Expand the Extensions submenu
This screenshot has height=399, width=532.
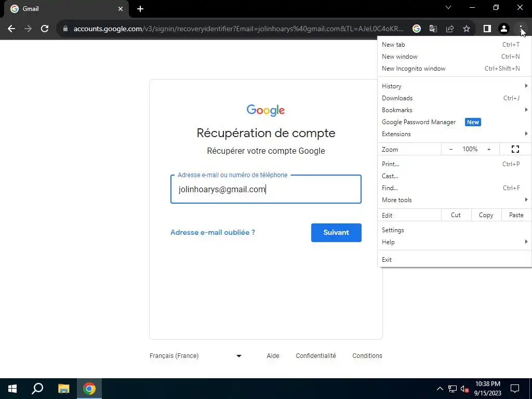[x=454, y=134]
